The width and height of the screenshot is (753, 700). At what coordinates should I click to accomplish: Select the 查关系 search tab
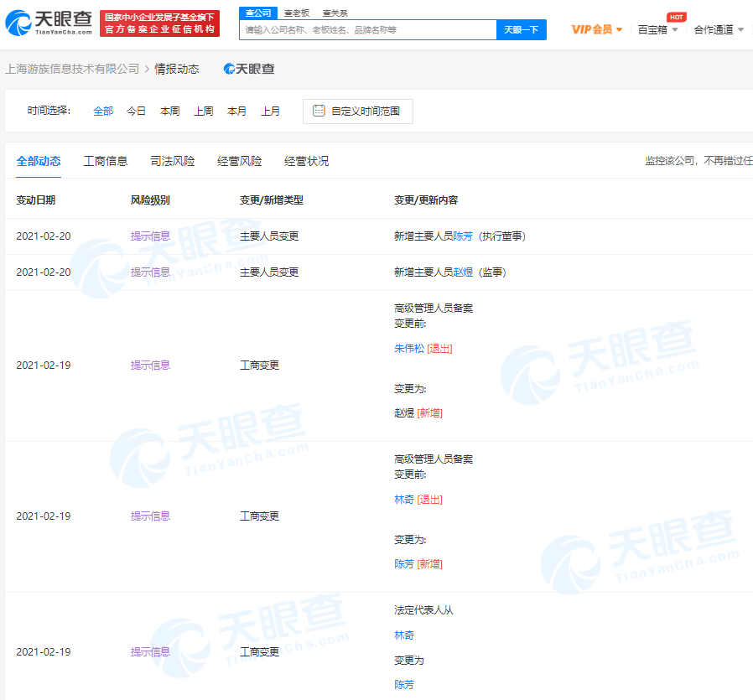click(x=335, y=13)
